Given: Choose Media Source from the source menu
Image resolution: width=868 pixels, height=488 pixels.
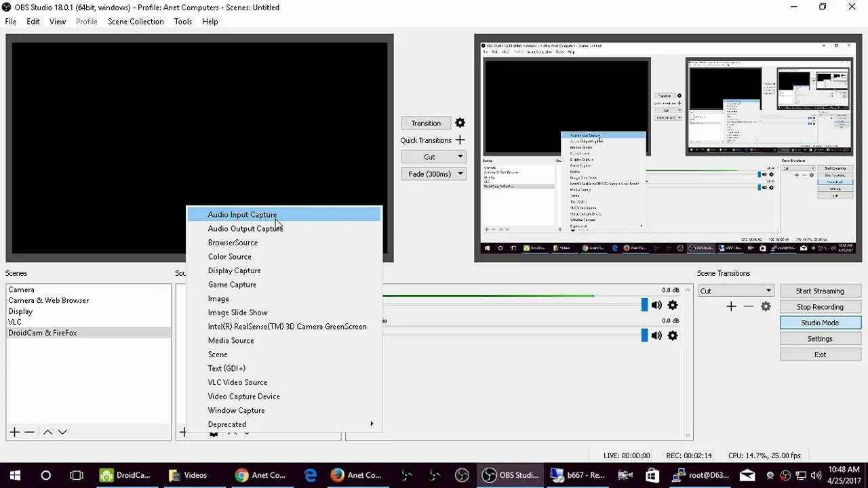Looking at the screenshot, I should 285,340.
